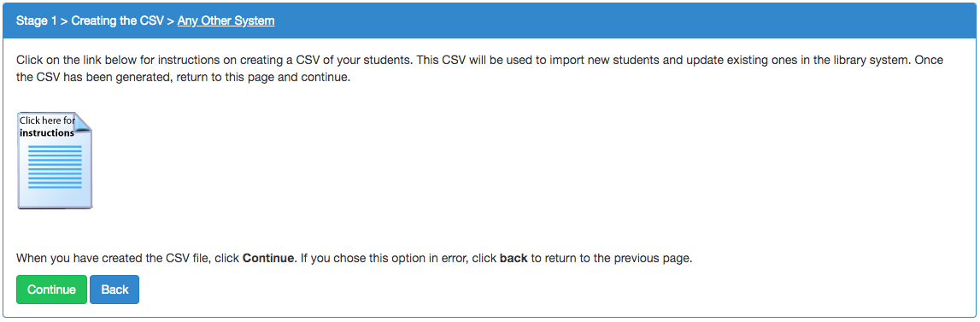Go back using the blue Back button
Screen dimensions: 980x322
tap(114, 290)
